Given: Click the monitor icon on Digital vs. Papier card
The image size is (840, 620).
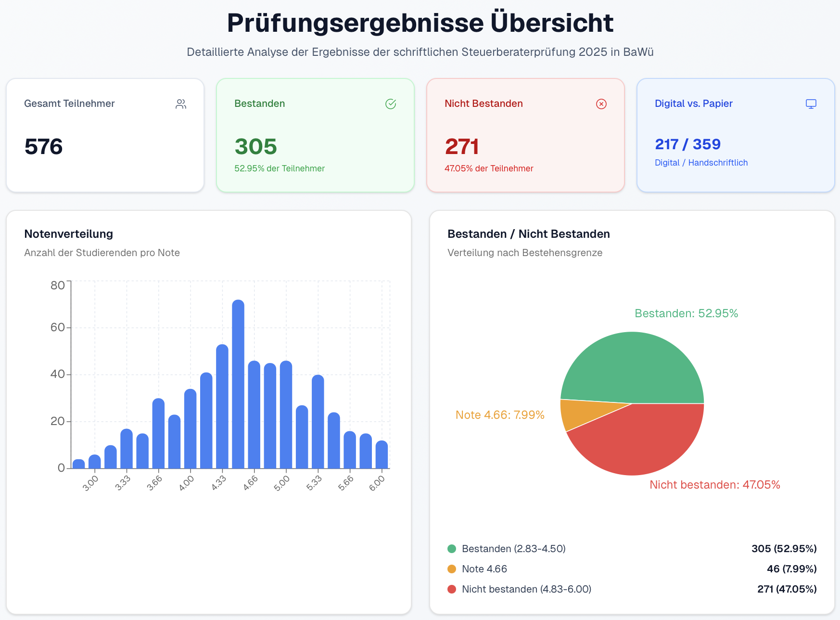Looking at the screenshot, I should click(811, 103).
